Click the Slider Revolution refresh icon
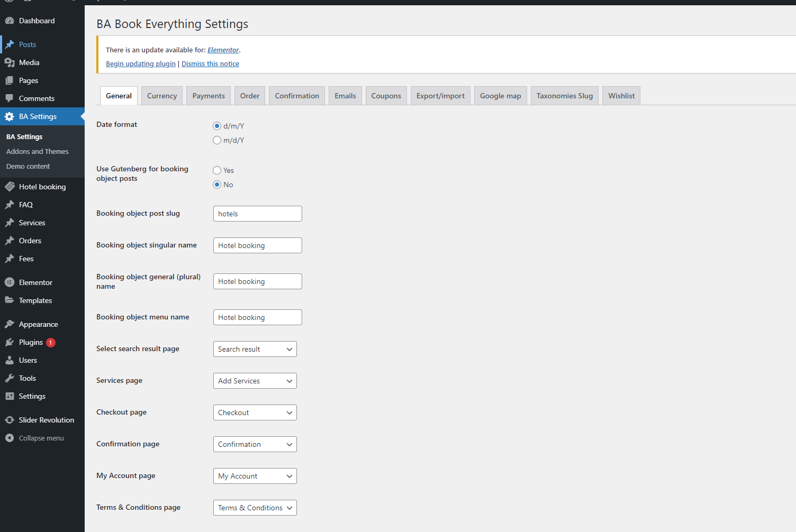 10,420
